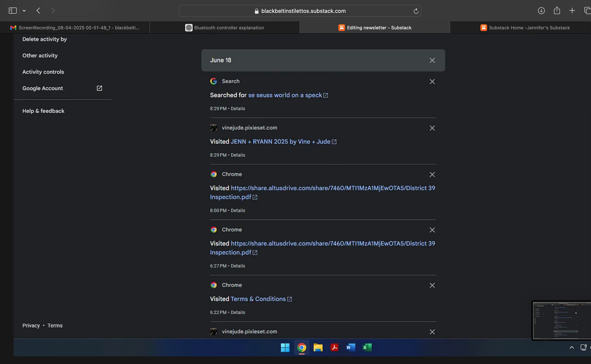Image resolution: width=591 pixels, height=364 pixels.
Task: Reload page with the refresh icon
Action: [x=416, y=11]
